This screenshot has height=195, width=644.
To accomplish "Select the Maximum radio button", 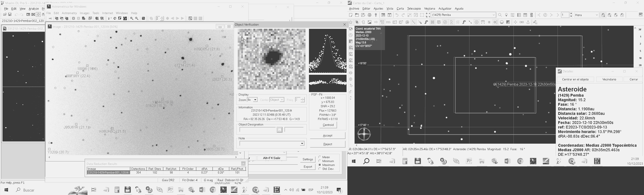I will click(x=320, y=165).
